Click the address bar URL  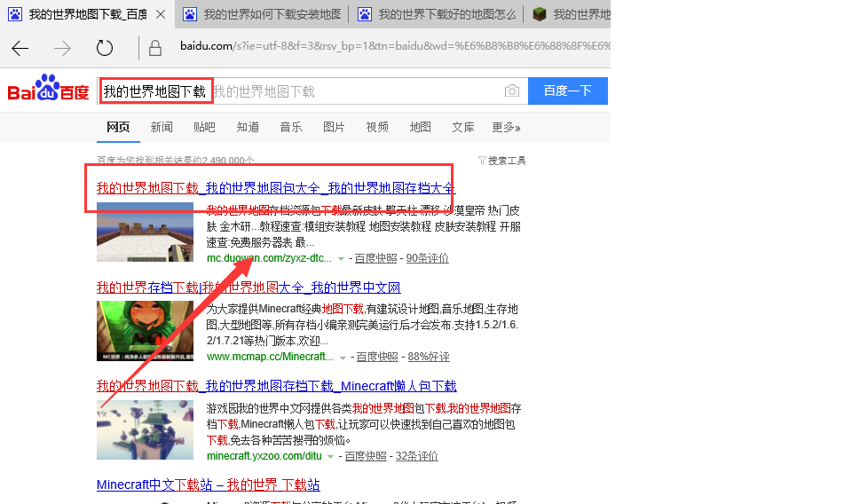[395, 46]
